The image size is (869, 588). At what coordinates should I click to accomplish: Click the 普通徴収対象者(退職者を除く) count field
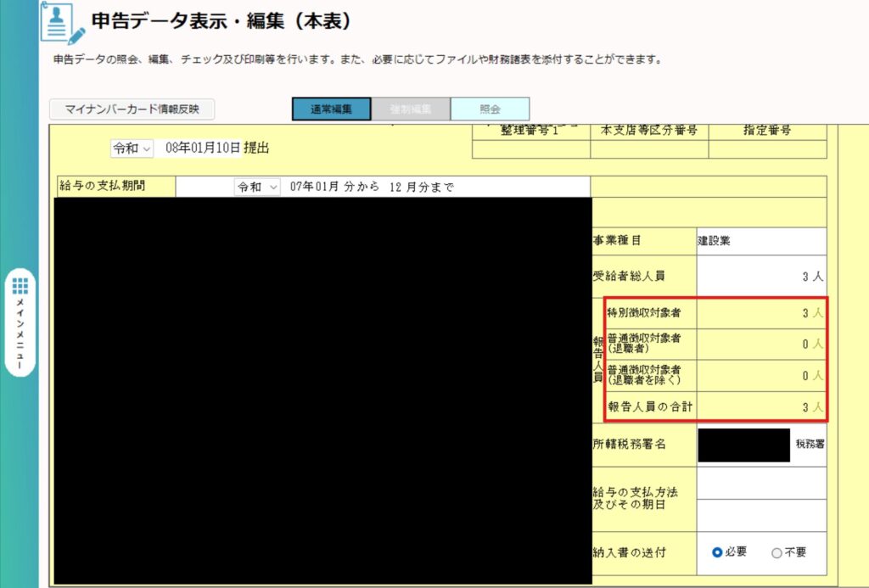click(x=760, y=375)
